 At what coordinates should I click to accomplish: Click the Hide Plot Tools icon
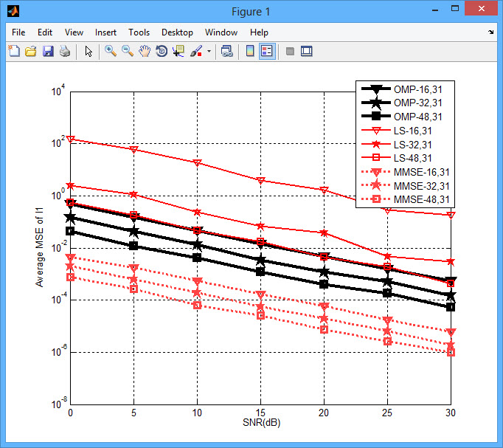290,51
